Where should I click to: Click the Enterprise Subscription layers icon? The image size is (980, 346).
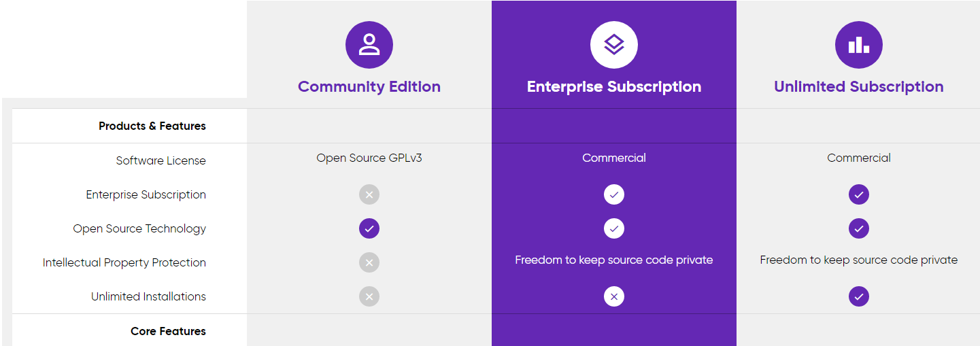coord(614,45)
